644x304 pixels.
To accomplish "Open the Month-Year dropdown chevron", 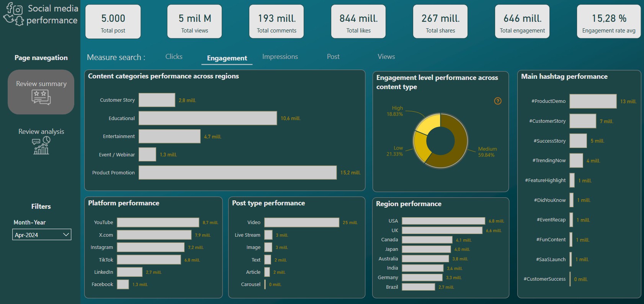I will coord(66,234).
